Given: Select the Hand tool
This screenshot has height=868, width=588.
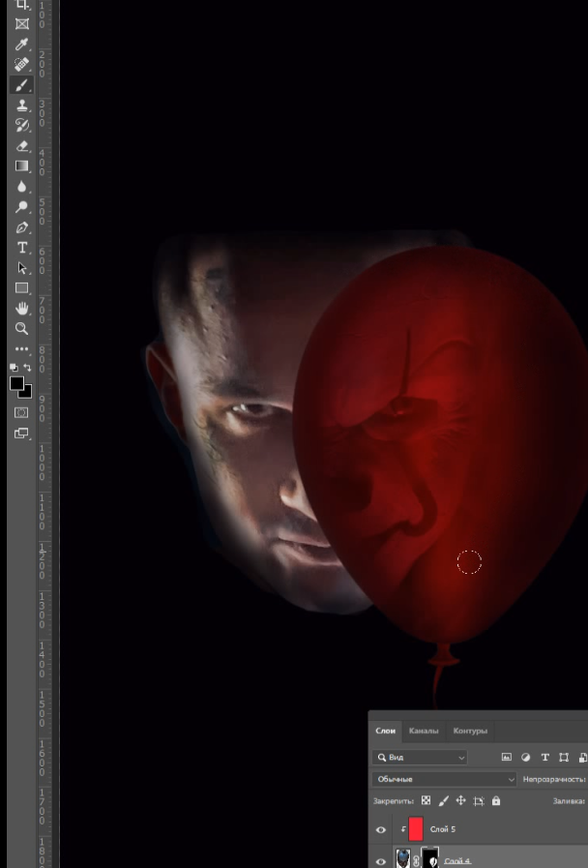Looking at the screenshot, I should point(21,309).
